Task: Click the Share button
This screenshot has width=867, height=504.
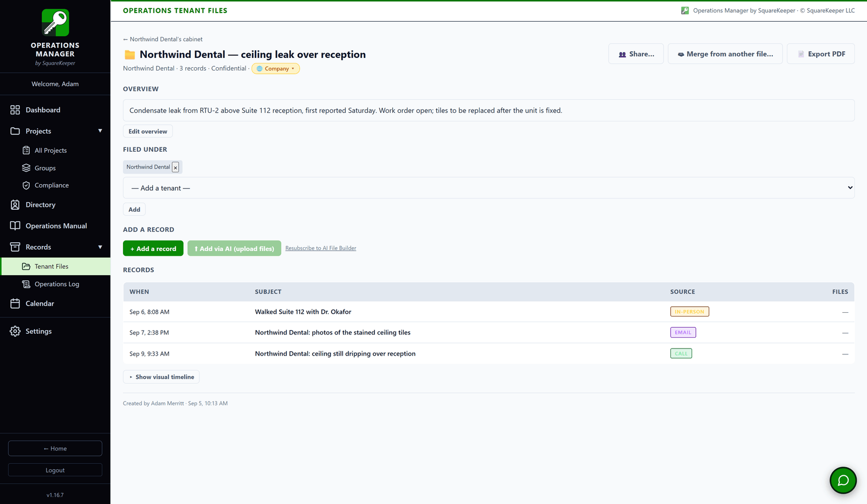Action: [636, 54]
